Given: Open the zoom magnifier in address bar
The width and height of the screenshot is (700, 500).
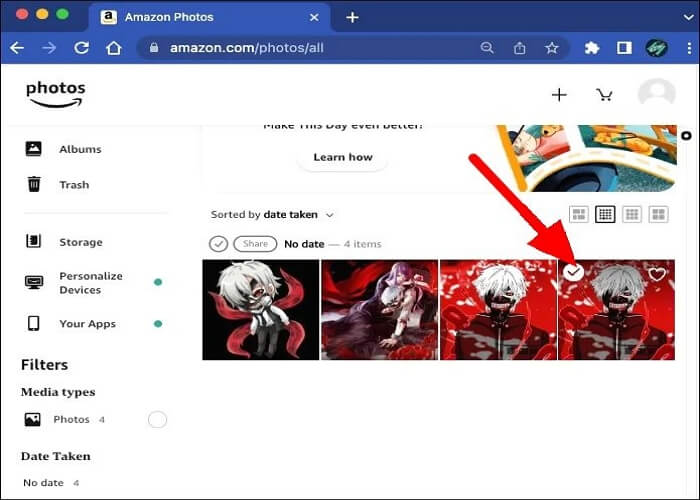Looking at the screenshot, I should tap(487, 47).
